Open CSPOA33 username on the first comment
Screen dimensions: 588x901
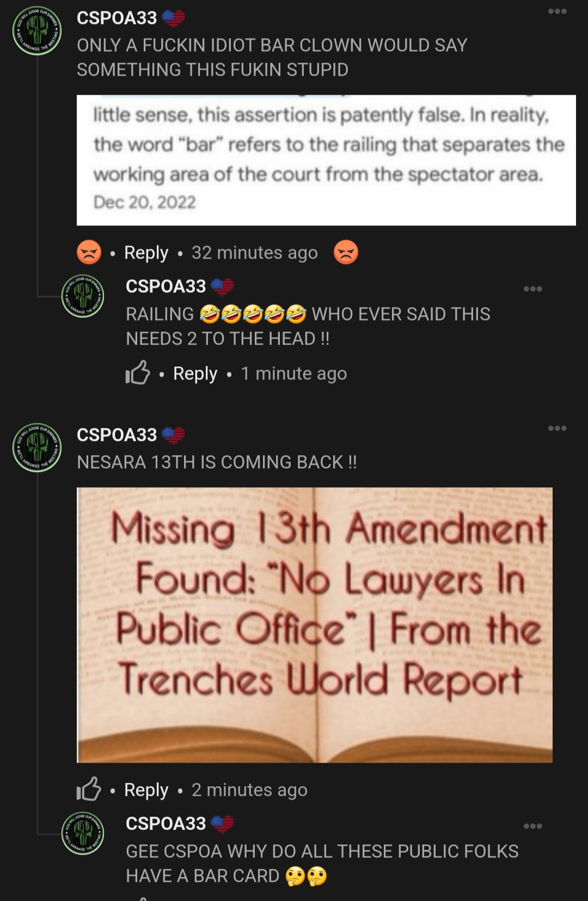click(x=117, y=18)
